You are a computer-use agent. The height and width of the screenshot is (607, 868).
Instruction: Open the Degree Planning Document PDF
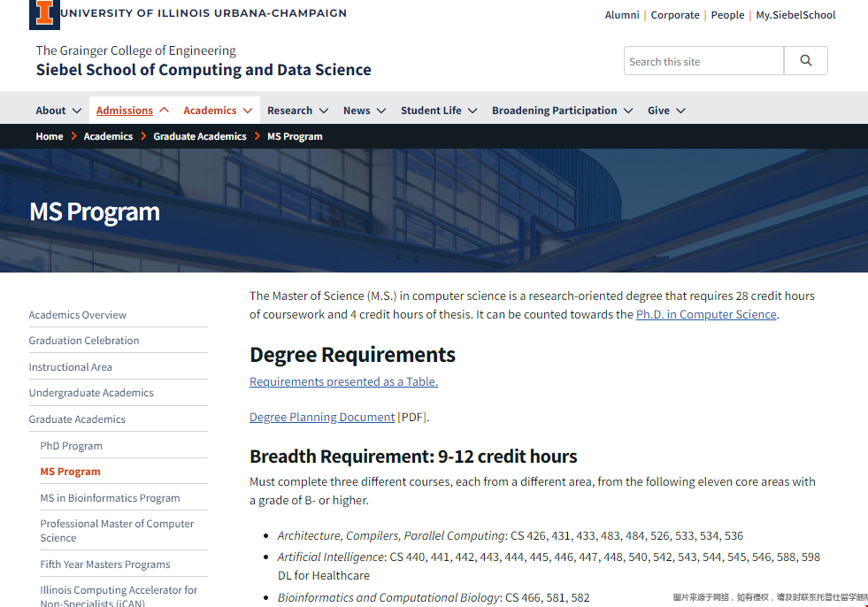(x=322, y=417)
